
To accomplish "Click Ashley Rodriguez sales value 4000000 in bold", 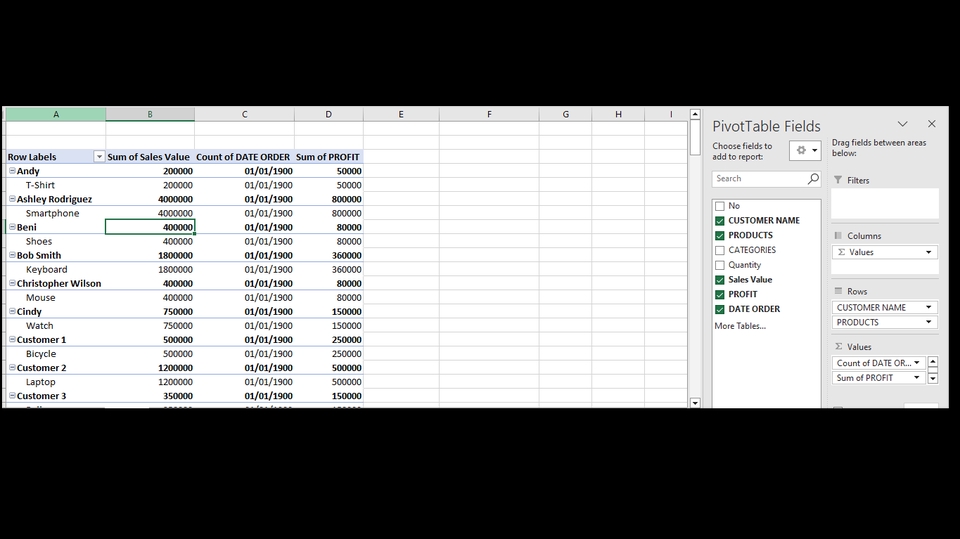I will pyautogui.click(x=175, y=199).
